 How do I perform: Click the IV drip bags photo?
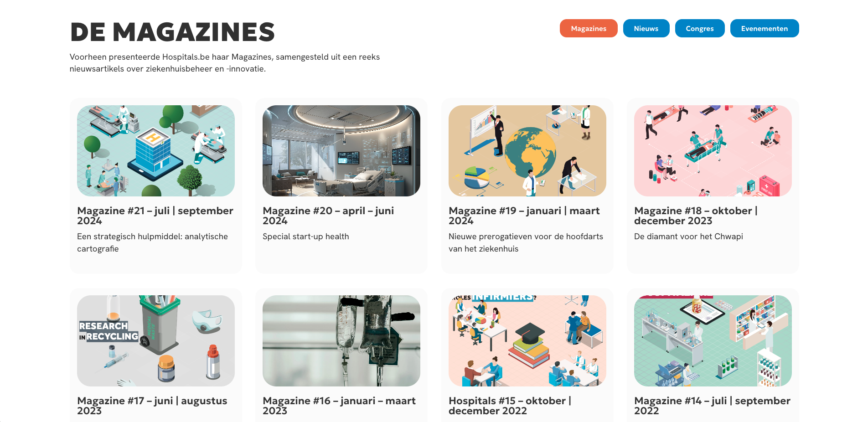[341, 340]
